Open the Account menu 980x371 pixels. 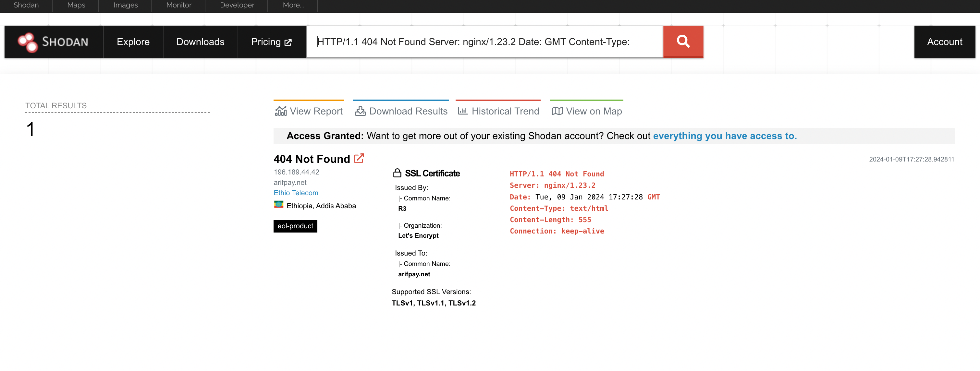point(945,42)
